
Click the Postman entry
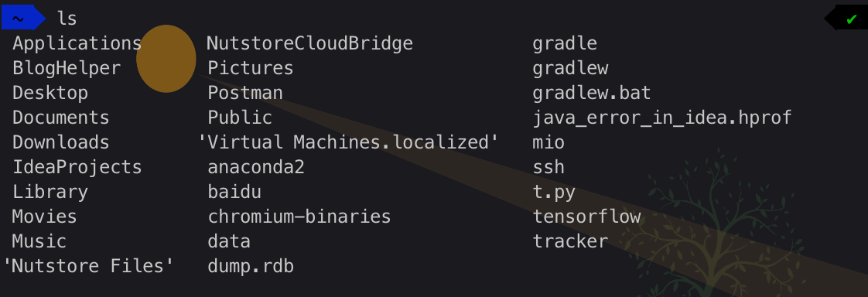(245, 93)
